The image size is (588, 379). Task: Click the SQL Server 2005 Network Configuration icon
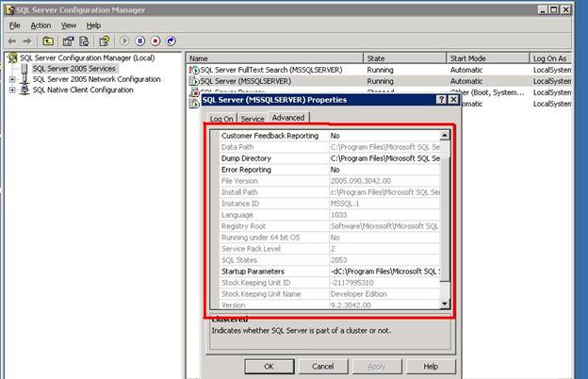point(24,79)
